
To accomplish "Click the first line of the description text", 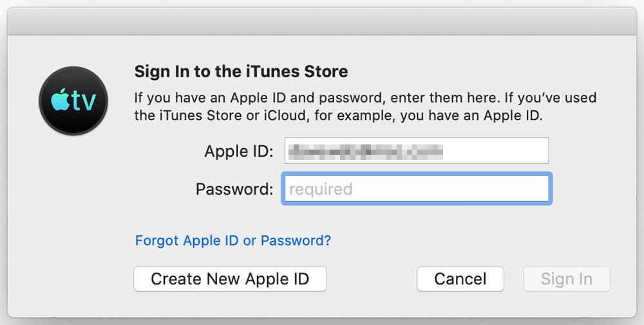I will (x=365, y=98).
